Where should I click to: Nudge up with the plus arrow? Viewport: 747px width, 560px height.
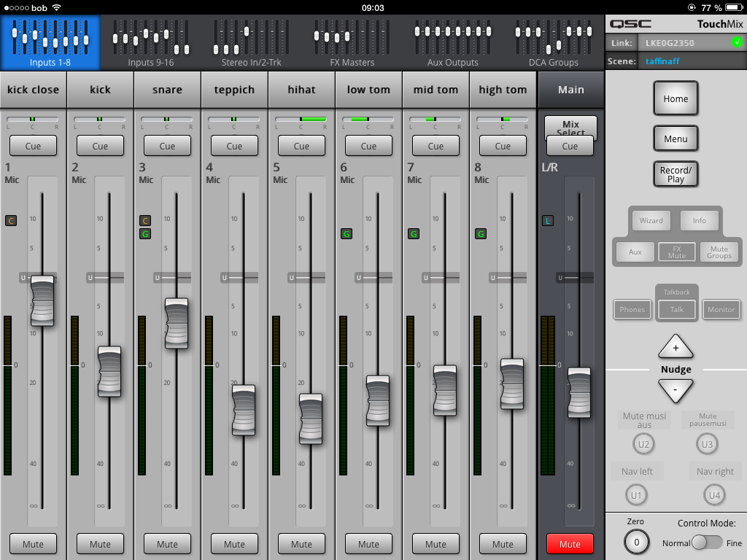tap(676, 346)
